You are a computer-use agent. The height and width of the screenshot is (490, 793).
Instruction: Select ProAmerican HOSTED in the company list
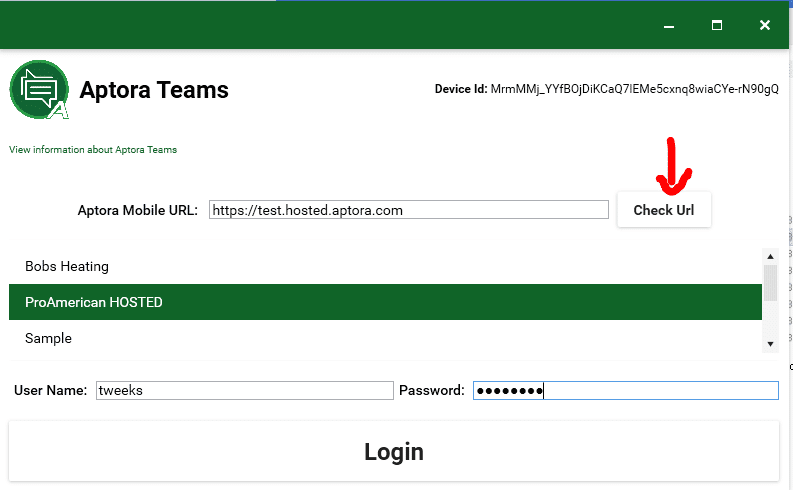[x=385, y=302]
